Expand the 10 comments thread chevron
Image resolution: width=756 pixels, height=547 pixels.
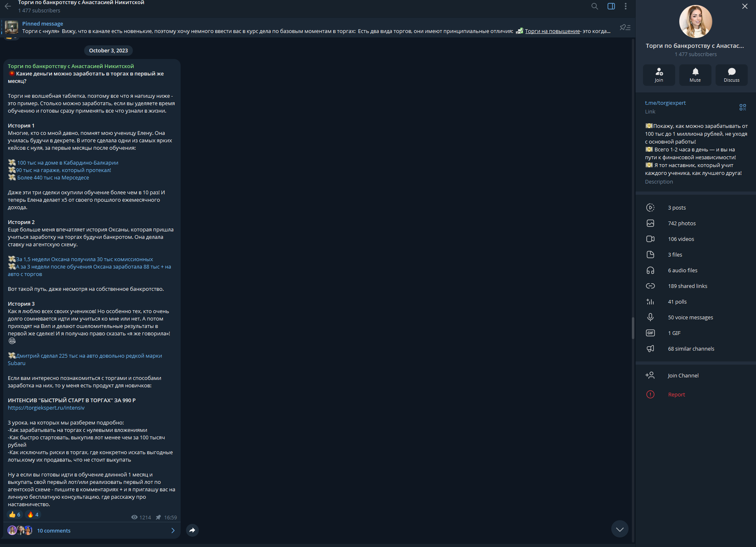173,530
